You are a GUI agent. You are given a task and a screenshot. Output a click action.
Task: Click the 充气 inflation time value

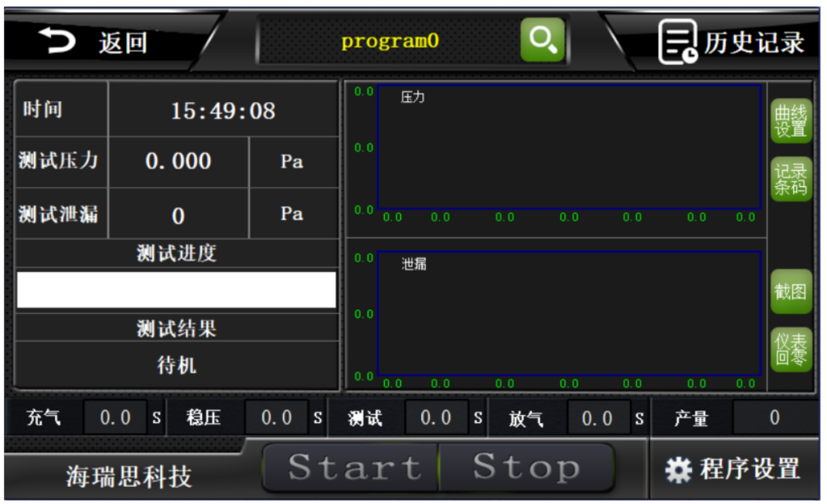point(115,418)
